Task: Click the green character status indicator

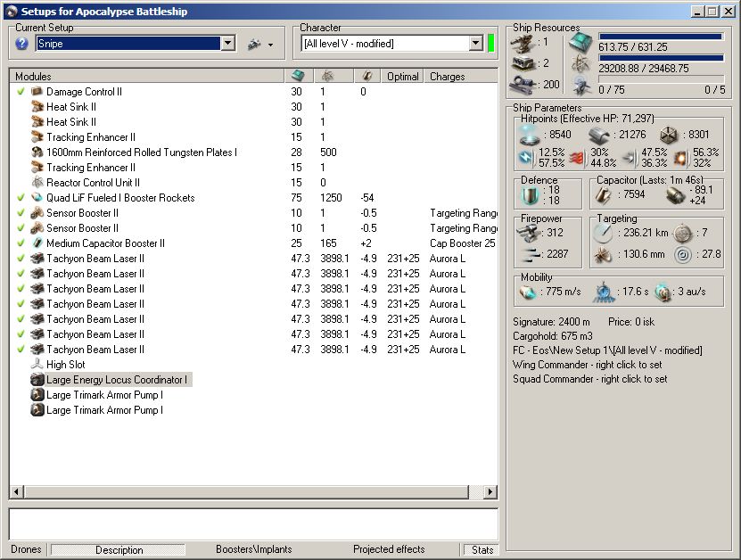Action: 490,43
